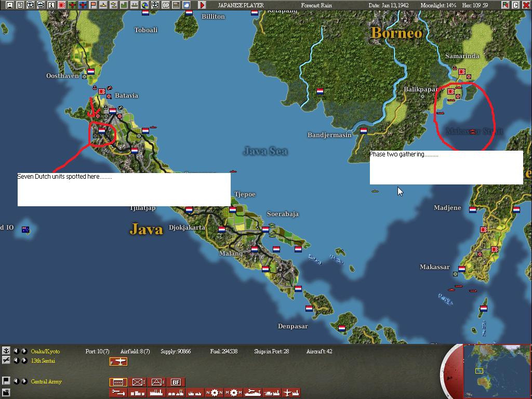Click the Batavia city label on map
Screen dimensions: 532x399
127,96
